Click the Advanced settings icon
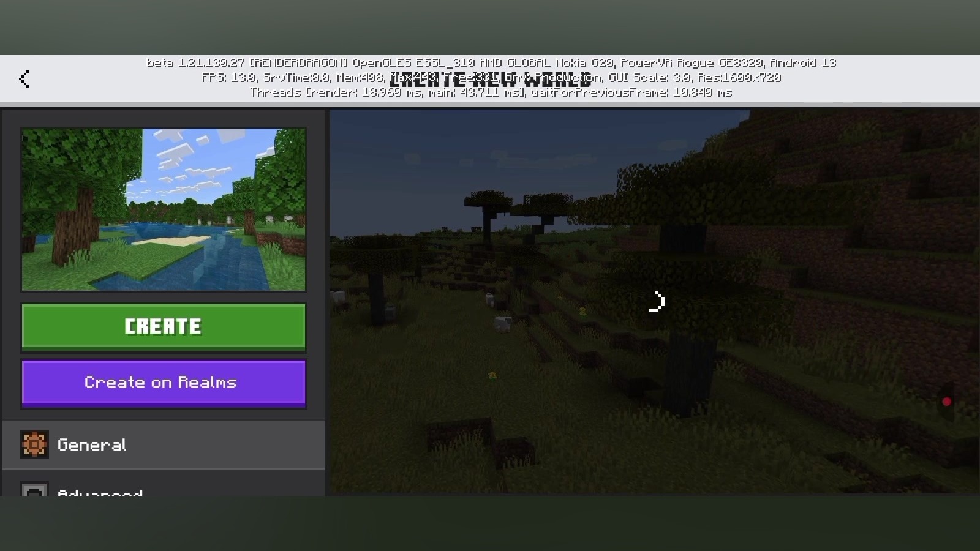 (x=34, y=490)
